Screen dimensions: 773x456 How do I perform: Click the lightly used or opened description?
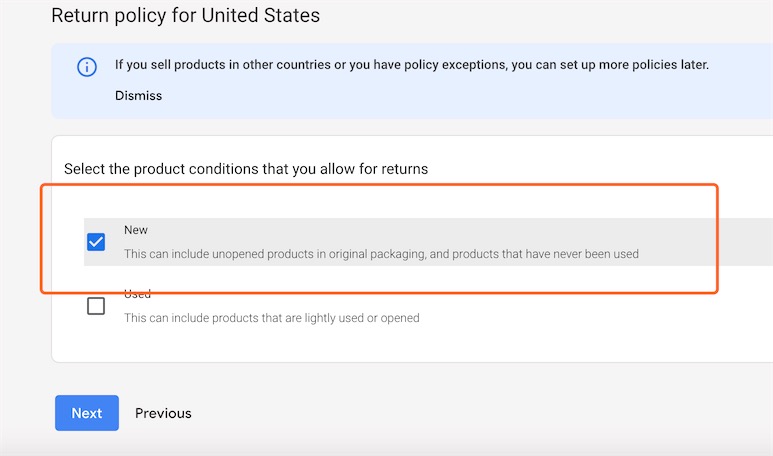272,318
